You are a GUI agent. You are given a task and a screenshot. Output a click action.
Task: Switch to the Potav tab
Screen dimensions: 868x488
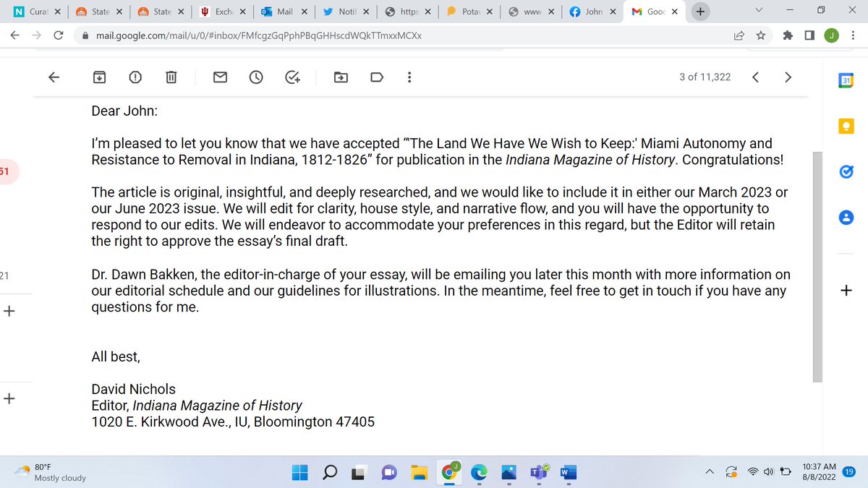point(471,12)
